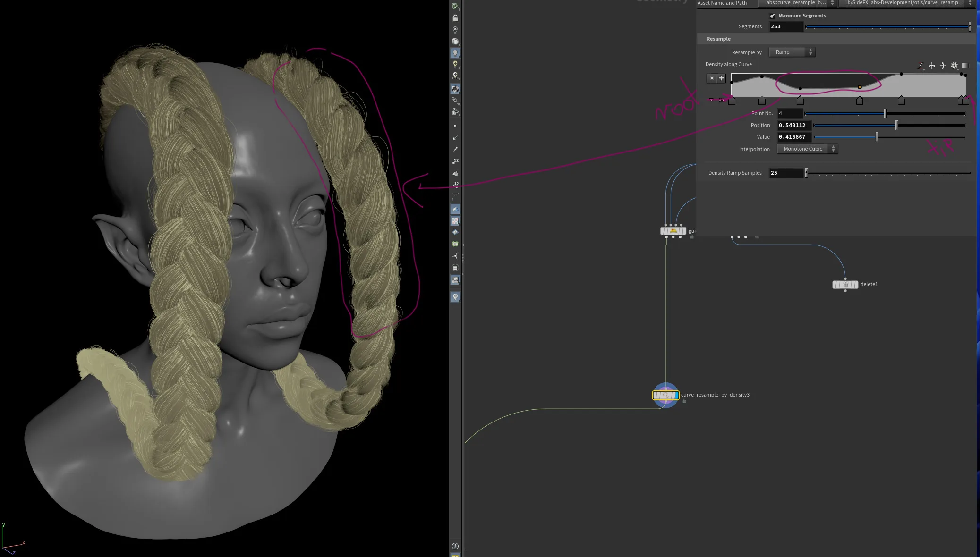Click the ramp complement arrows icon
This screenshot has width=980, height=557.
943,66
